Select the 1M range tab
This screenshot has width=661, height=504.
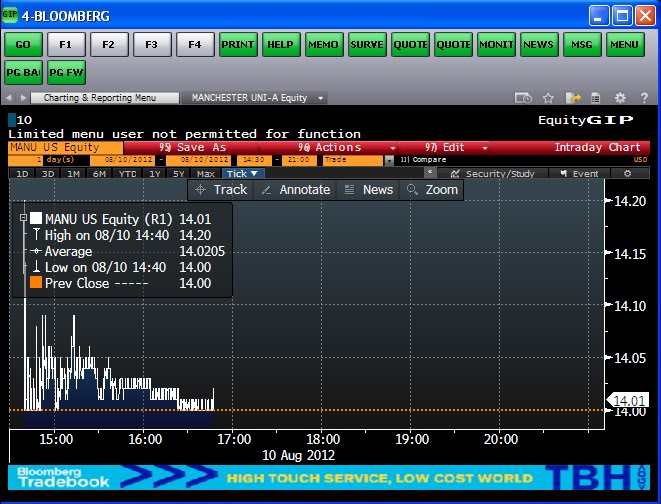point(74,174)
